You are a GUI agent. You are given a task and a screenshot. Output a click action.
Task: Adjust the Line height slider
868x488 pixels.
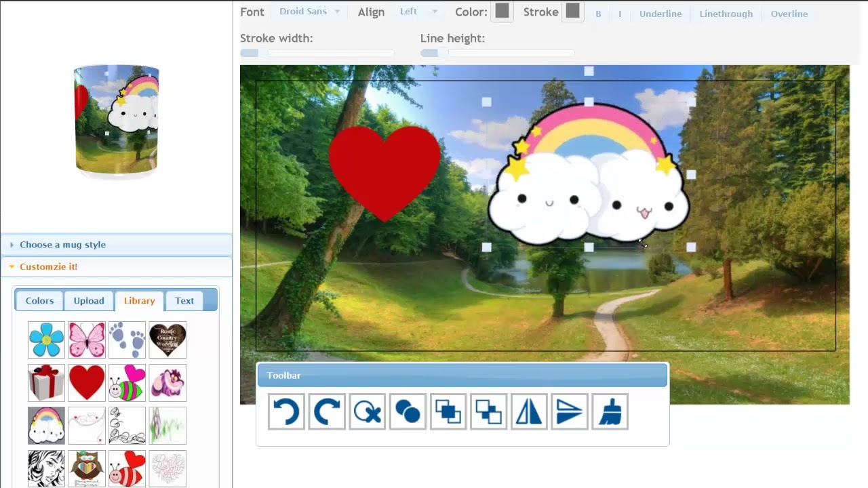tap(497, 53)
